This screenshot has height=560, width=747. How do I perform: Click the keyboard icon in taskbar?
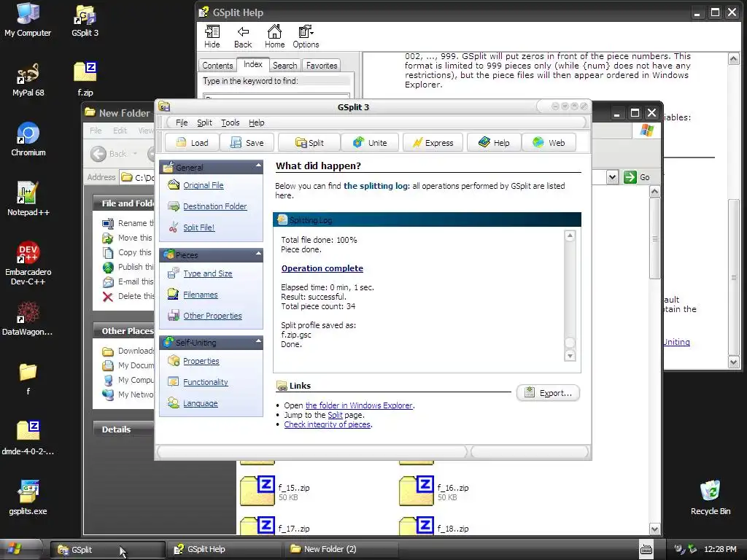[x=646, y=550]
